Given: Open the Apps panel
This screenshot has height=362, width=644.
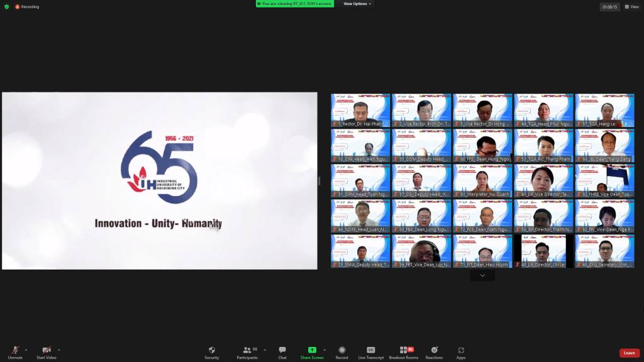Looking at the screenshot, I should pyautogui.click(x=461, y=353).
